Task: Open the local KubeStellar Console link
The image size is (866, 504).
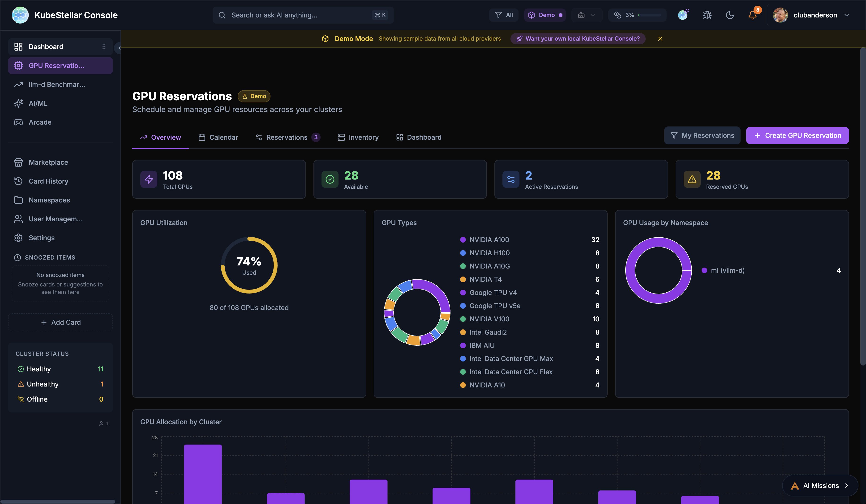Action: point(578,38)
